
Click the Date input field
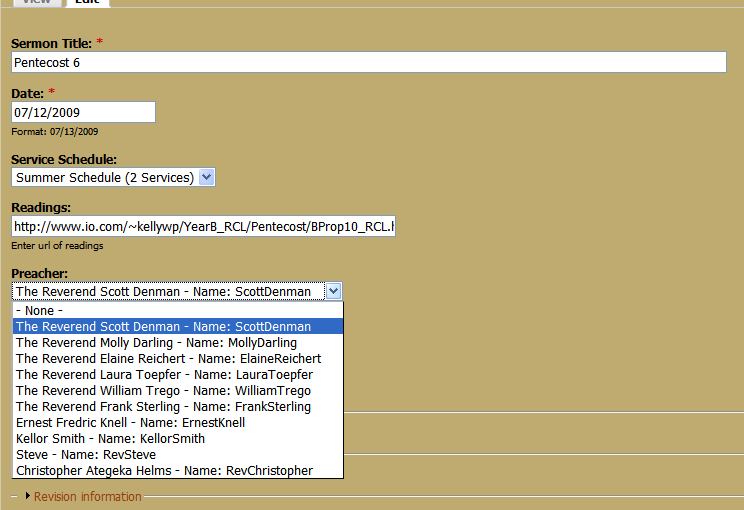coord(84,112)
